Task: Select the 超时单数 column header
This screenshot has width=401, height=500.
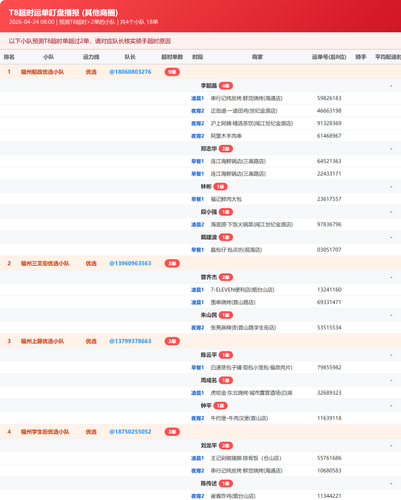Action: tap(172, 57)
